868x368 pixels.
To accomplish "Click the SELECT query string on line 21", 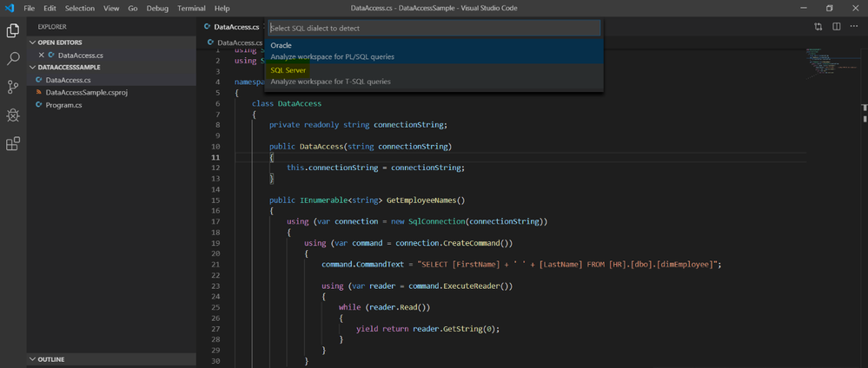I will [x=567, y=265].
